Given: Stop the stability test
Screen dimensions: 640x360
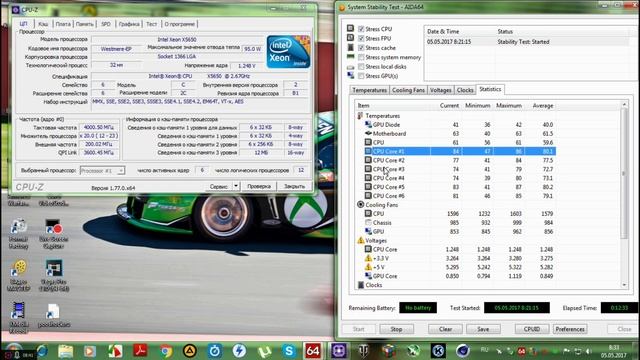Looking at the screenshot, I should tap(396, 329).
